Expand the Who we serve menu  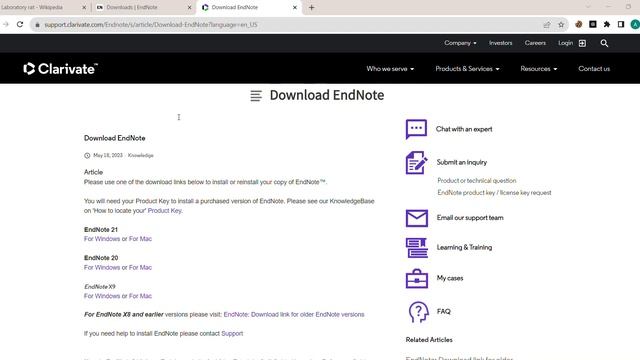pos(390,69)
